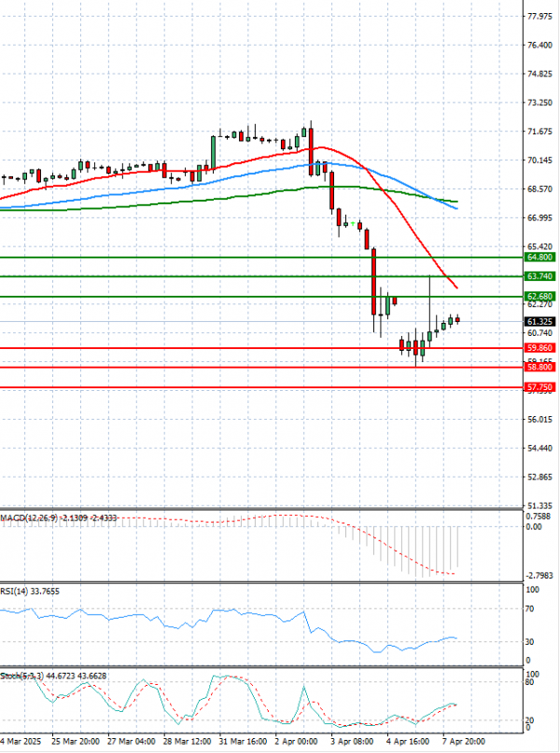Click the 2 Apr 00:00 time label
Image resolution: width=560 pixels, height=753 pixels.
(296, 742)
